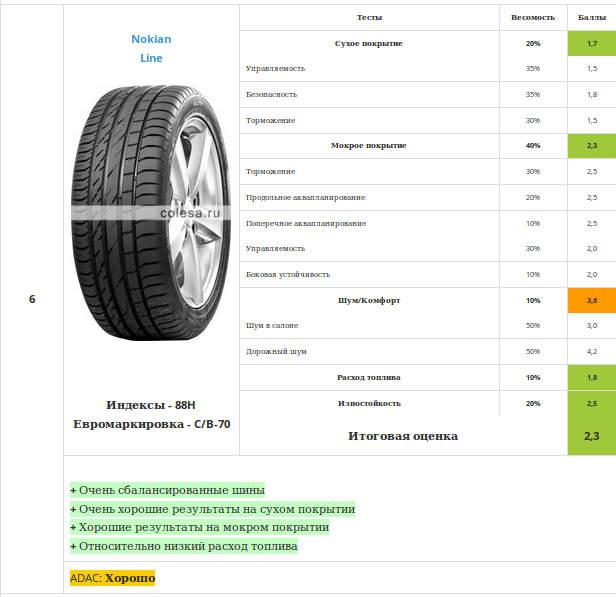616x597 pixels.
Task: Select the green 2,3 wet surface score
Action: coord(592,146)
